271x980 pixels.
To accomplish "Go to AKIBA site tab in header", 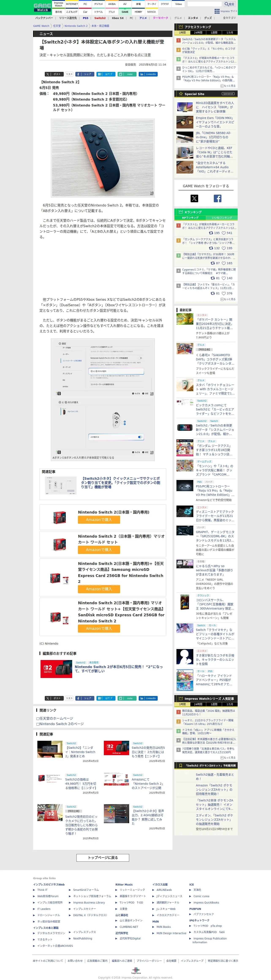I will coord(112,4).
